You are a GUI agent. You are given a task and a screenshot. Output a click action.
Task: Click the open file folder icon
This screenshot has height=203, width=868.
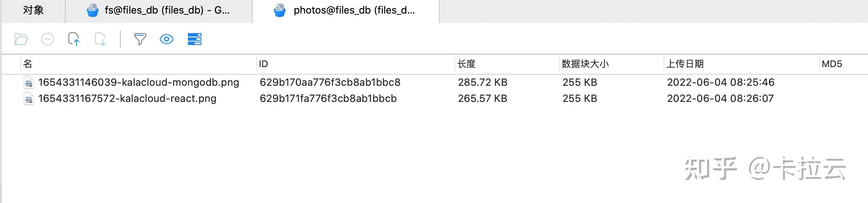[x=21, y=39]
